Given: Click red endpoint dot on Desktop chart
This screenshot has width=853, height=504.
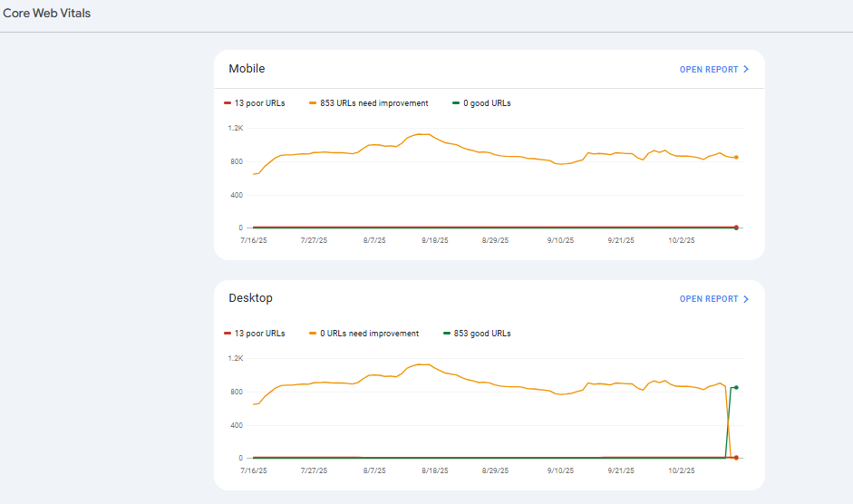Looking at the screenshot, I should [736, 458].
